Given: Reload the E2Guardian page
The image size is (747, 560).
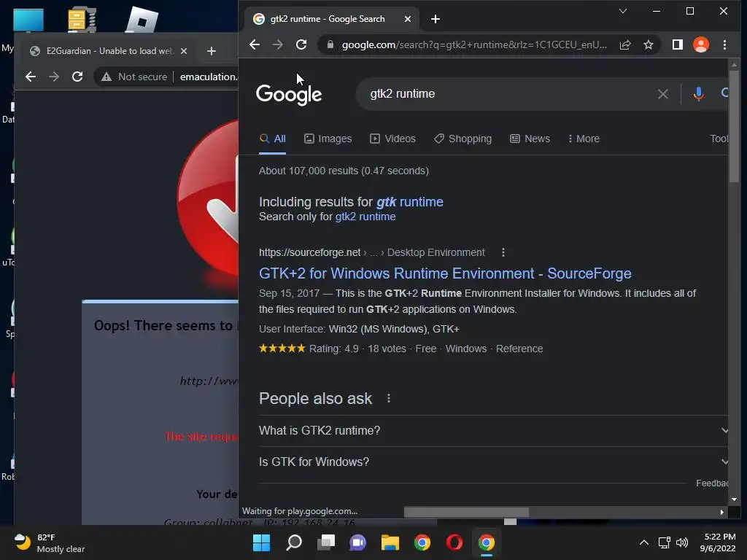Looking at the screenshot, I should pos(77,77).
